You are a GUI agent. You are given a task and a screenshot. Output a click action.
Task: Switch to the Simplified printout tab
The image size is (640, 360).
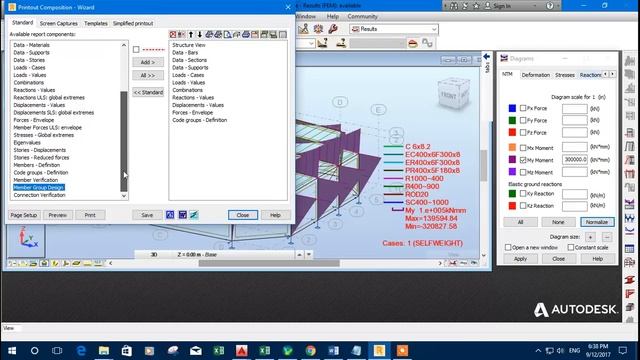pos(133,24)
